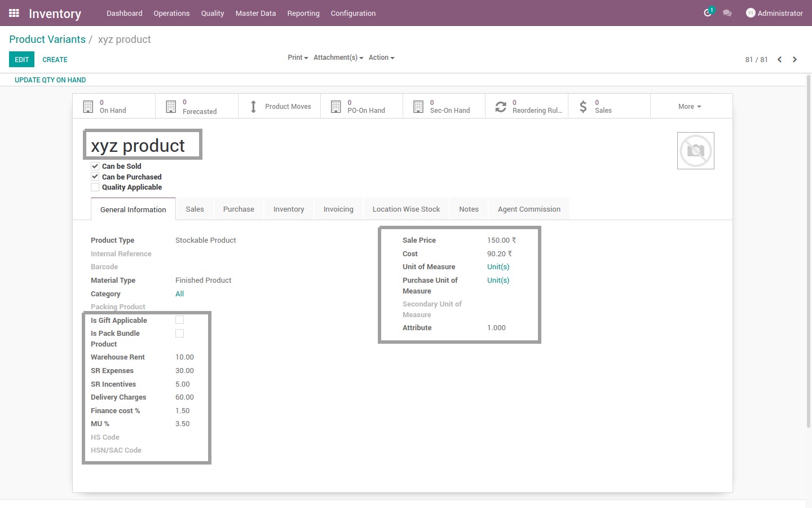Screen dimensions: 812x508
Task: Open the activities clock icon
Action: pos(707,13)
